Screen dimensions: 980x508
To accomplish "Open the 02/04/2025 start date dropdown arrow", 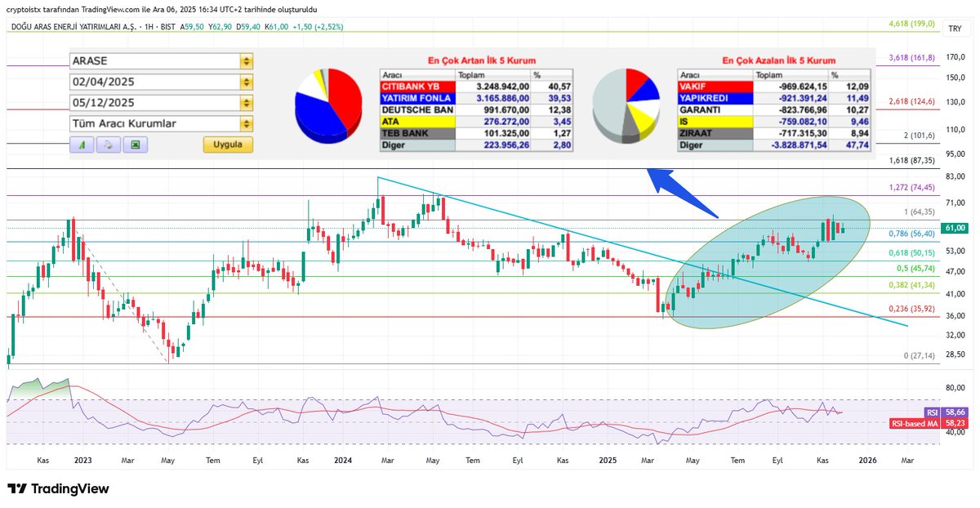I will click(x=246, y=82).
